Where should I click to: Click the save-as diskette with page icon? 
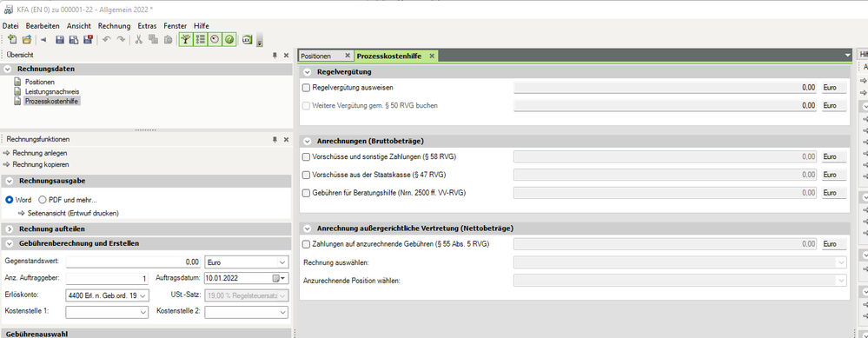click(x=74, y=40)
